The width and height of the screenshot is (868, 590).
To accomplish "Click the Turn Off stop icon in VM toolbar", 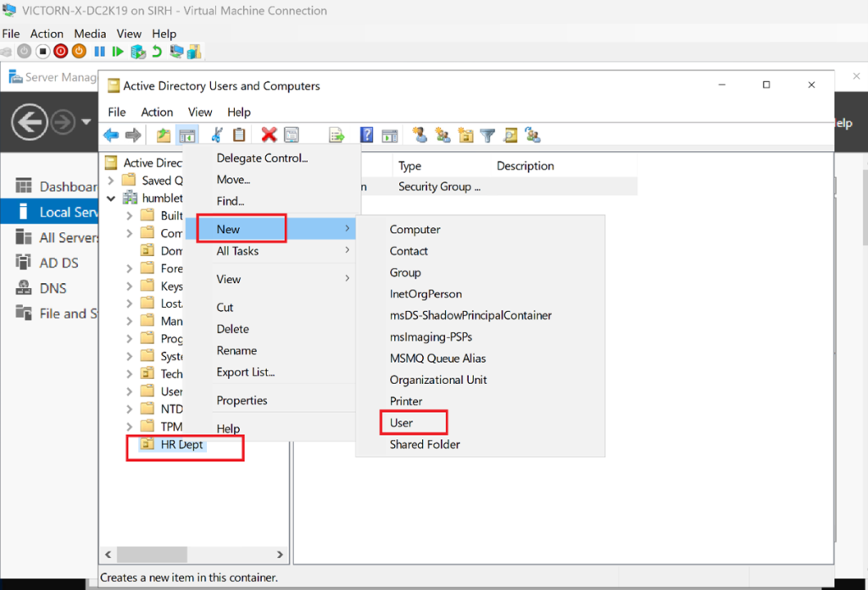I will coord(42,52).
